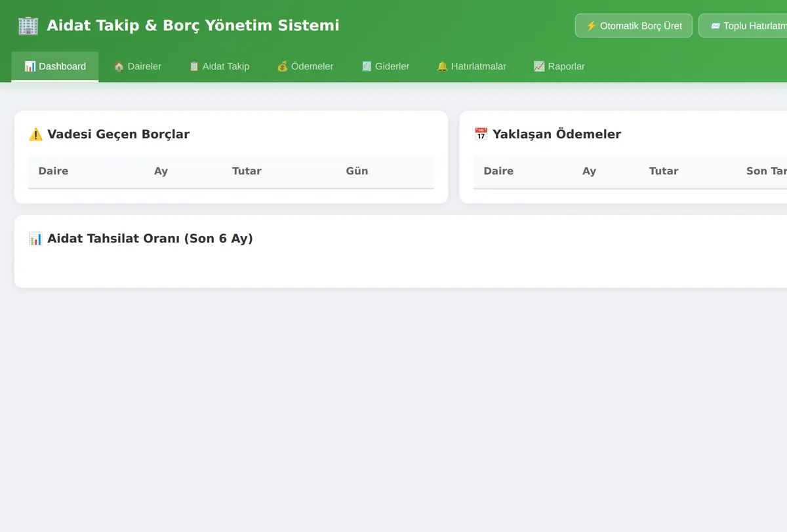787x532 pixels.
Task: Click the lightning icon on Otomatik Borç Üret
Action: click(591, 26)
